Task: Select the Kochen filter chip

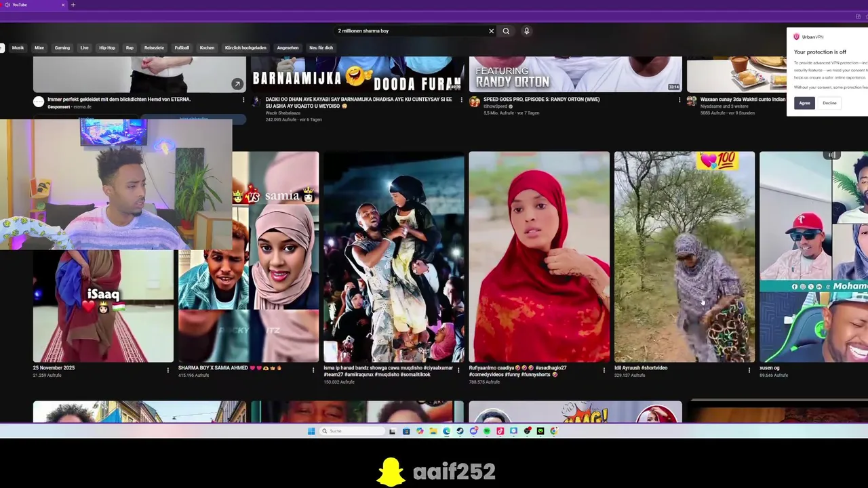Action: tap(207, 48)
